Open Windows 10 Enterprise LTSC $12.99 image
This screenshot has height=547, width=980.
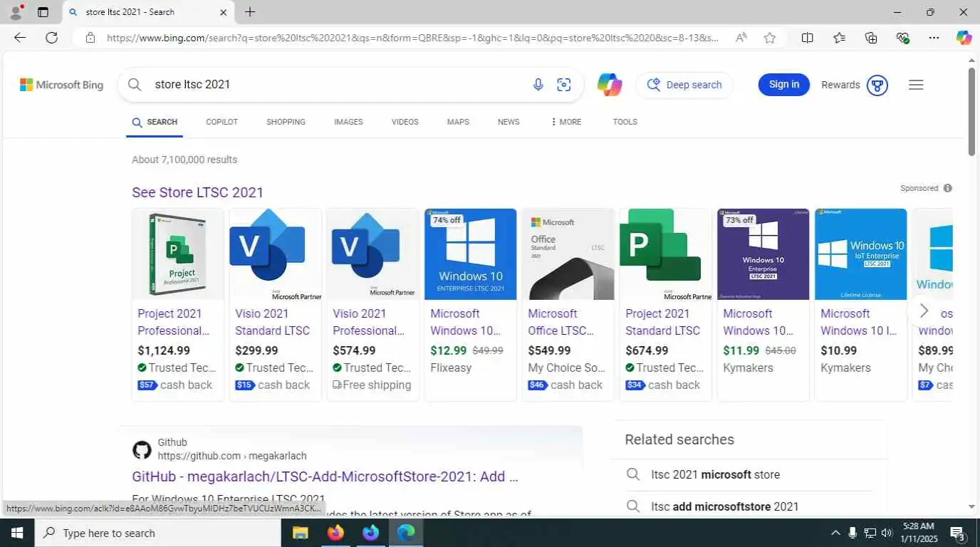pos(471,254)
